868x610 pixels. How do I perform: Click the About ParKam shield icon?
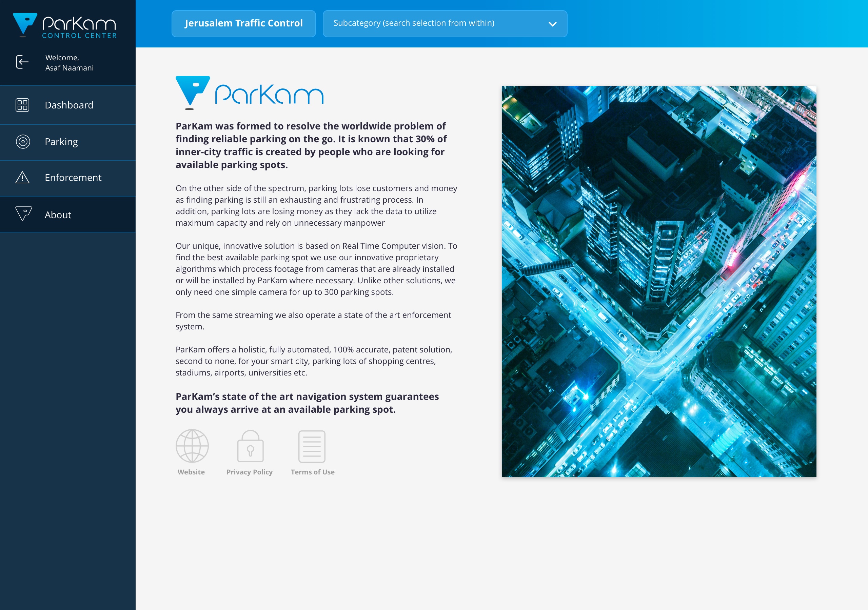(23, 213)
